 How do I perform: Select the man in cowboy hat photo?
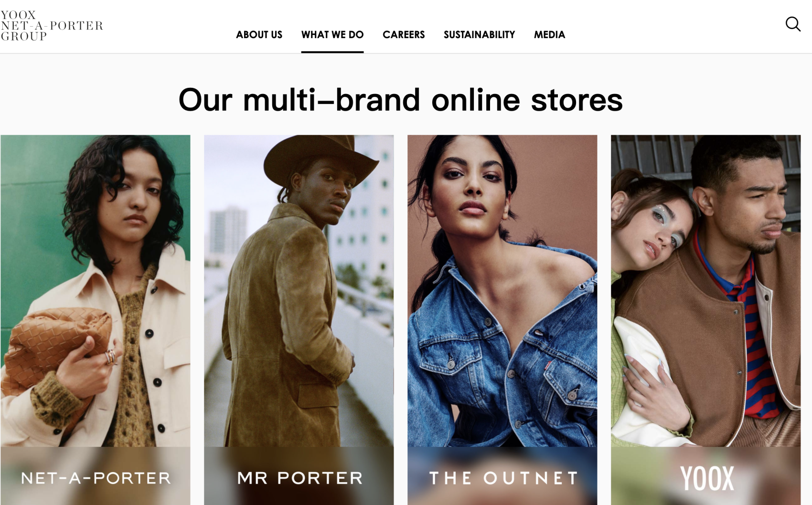[x=299, y=291]
